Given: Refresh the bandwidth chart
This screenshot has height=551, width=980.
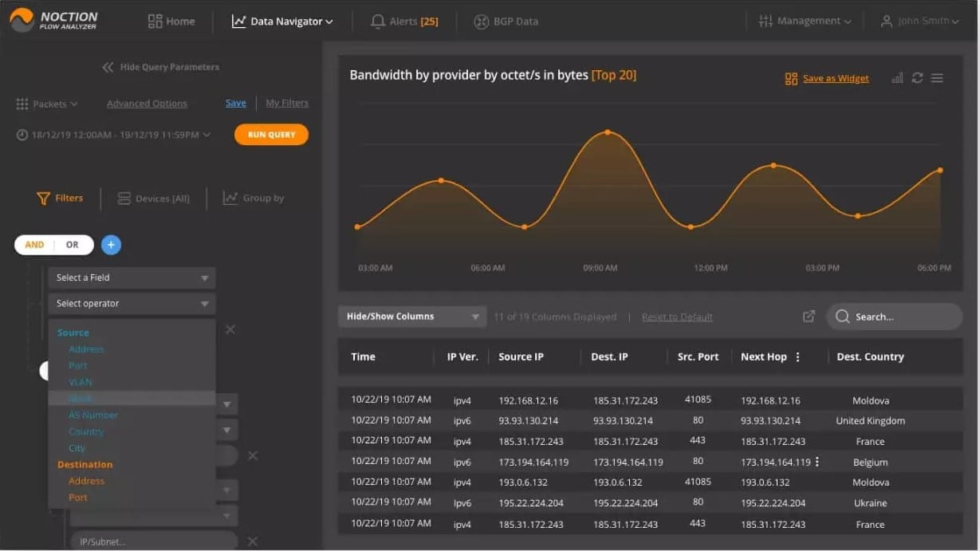Looking at the screenshot, I should point(917,77).
